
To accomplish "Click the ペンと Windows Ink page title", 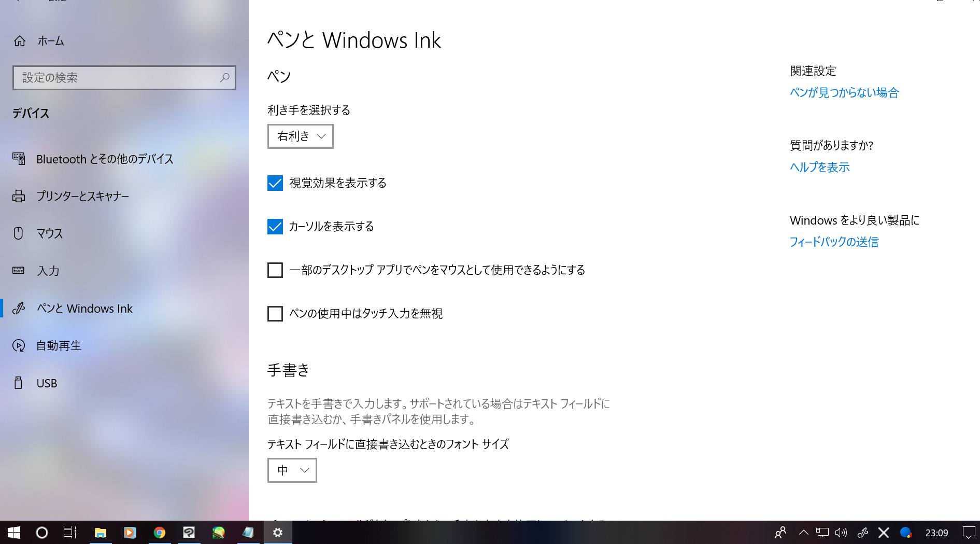I will click(x=354, y=40).
